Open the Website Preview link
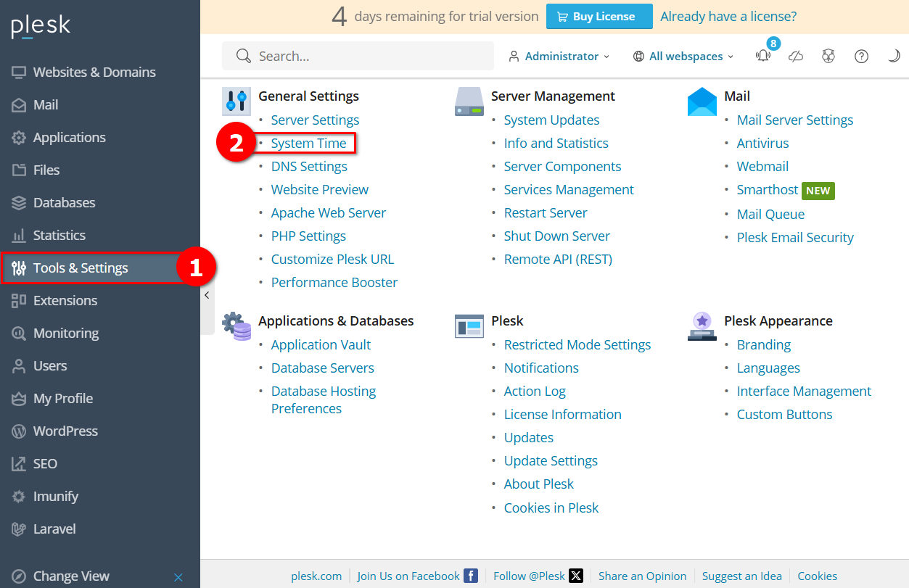Screen dimensions: 909x588 coord(320,190)
